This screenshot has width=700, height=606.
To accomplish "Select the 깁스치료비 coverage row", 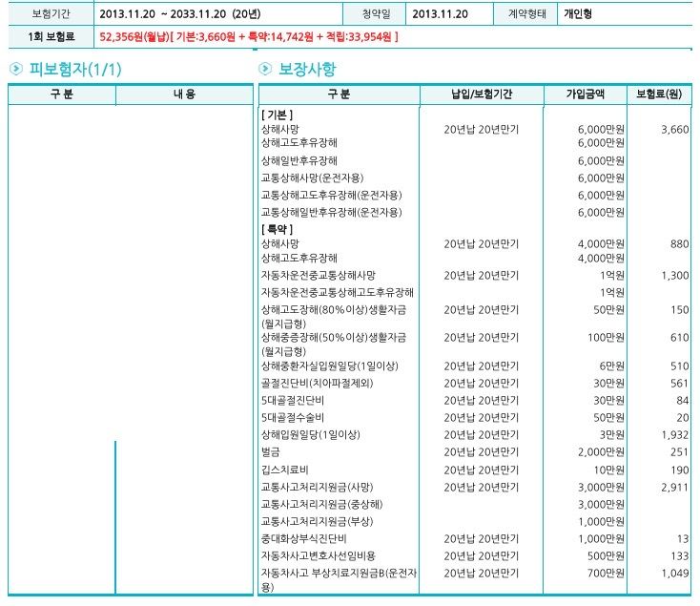I will [285, 469].
